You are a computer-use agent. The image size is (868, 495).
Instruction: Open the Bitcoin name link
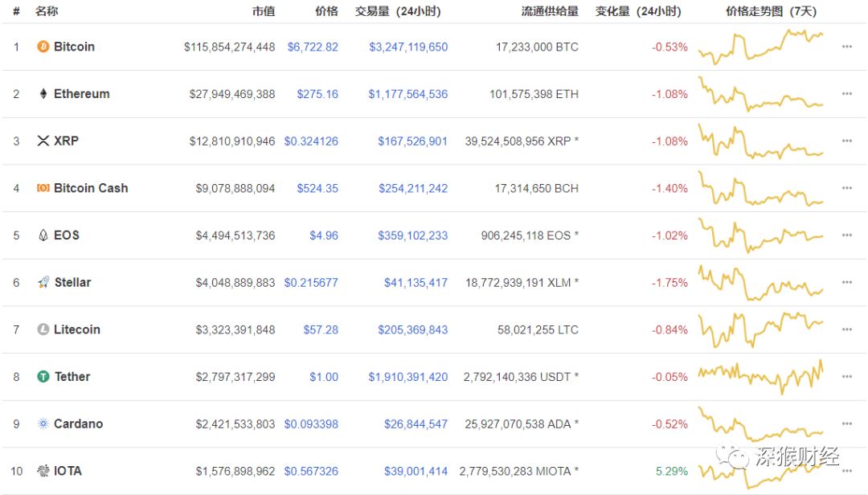[74, 47]
